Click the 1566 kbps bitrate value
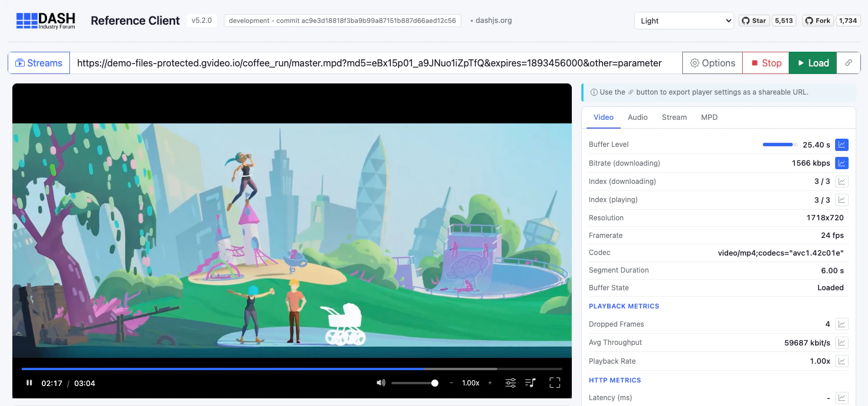The image size is (868, 406). point(811,163)
